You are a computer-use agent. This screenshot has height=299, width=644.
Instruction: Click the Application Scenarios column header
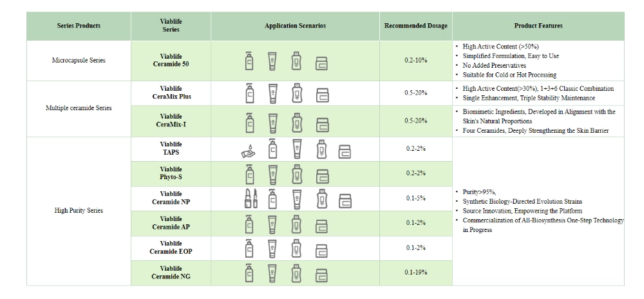pos(295,26)
